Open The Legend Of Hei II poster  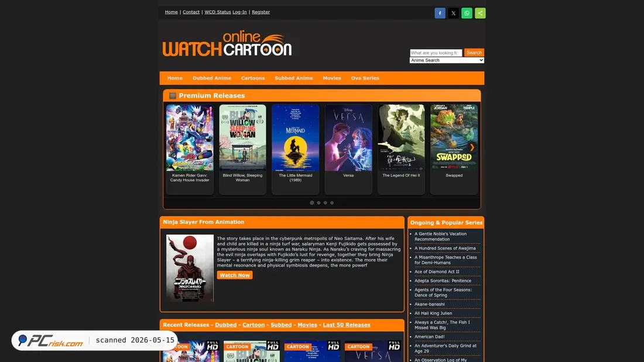coord(401,137)
